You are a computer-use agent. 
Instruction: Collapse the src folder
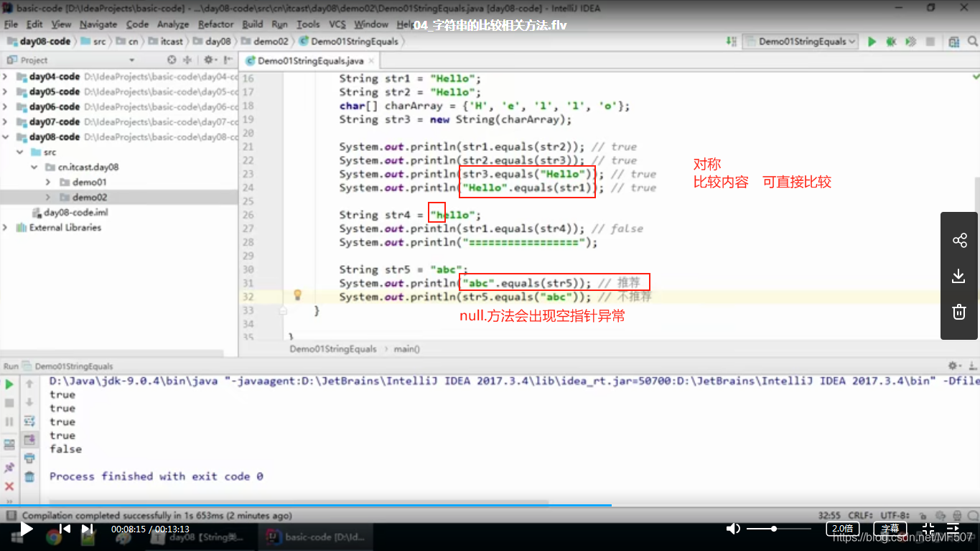point(20,152)
